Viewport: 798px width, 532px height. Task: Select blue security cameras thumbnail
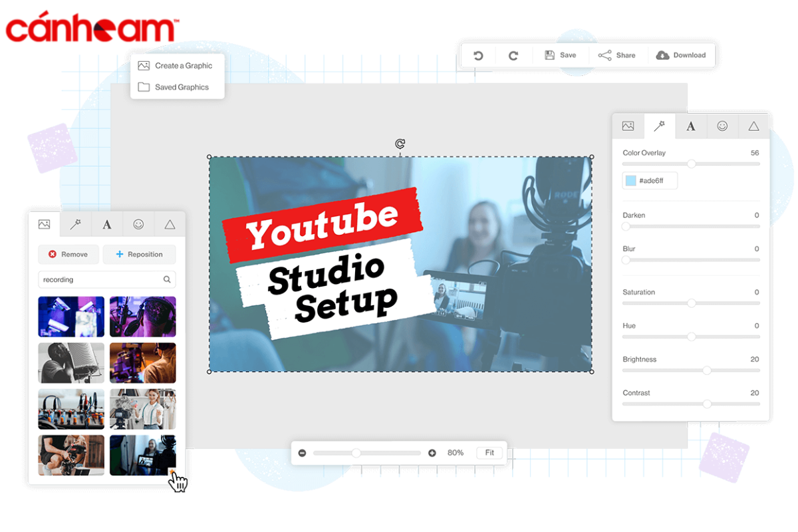71,317
